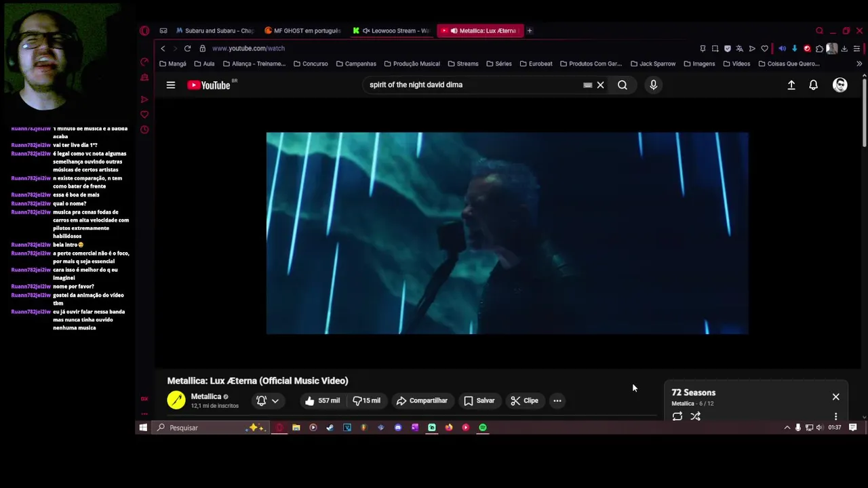Open Spotify from the taskbar
Image resolution: width=868 pixels, height=488 pixels.
click(x=483, y=428)
